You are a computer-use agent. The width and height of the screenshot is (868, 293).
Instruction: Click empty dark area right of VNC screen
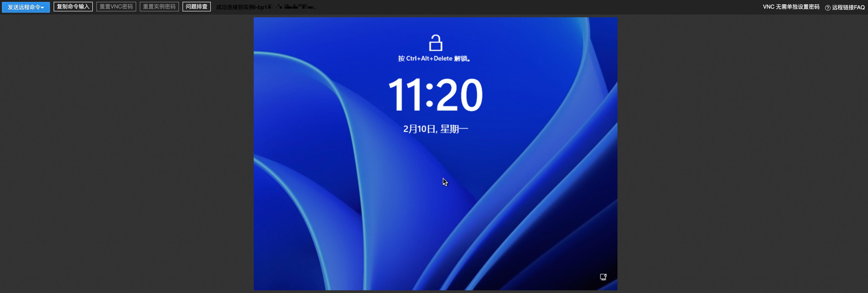741,152
